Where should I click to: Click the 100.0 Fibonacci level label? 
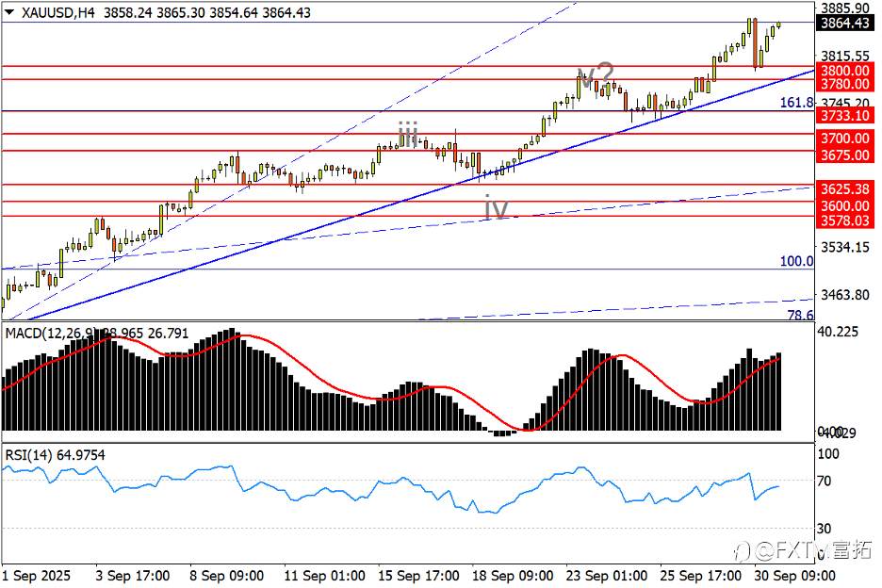pos(796,261)
